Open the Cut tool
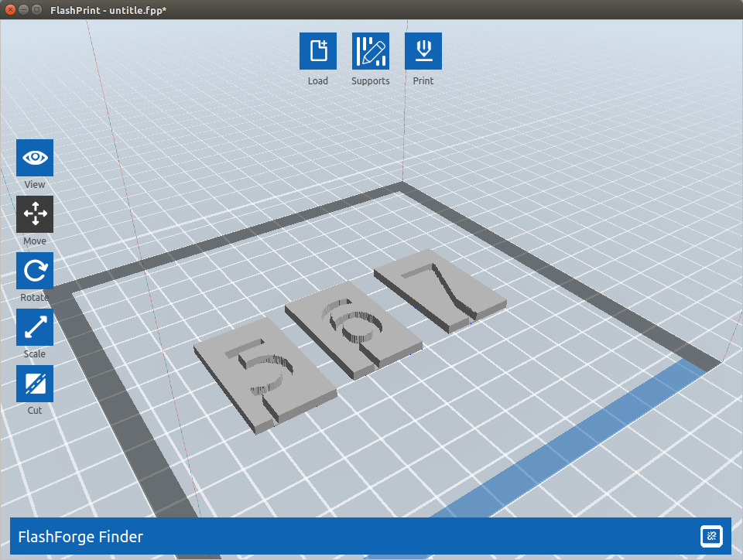This screenshot has width=743, height=560. coord(35,384)
